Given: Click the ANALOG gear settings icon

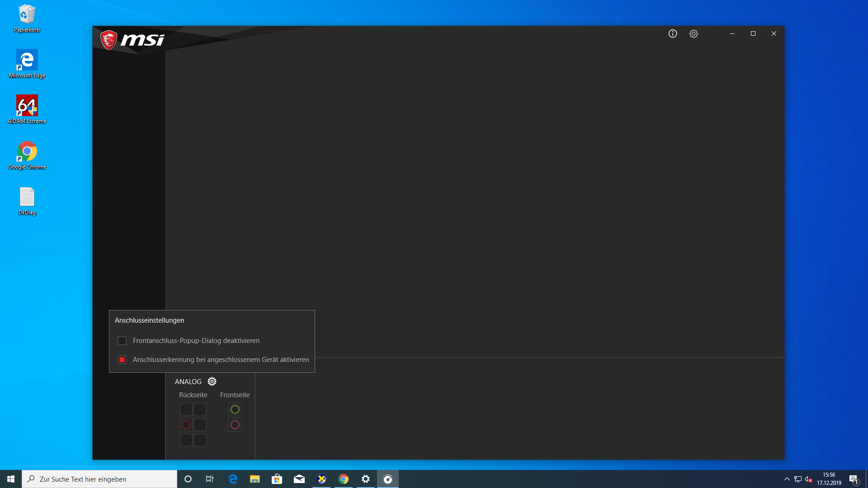Looking at the screenshot, I should tap(212, 381).
